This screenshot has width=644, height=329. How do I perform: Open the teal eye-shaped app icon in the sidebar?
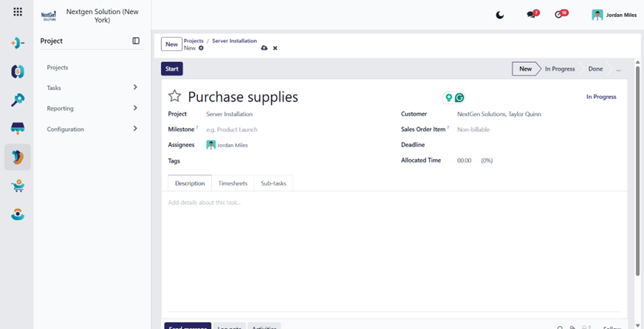tap(18, 214)
